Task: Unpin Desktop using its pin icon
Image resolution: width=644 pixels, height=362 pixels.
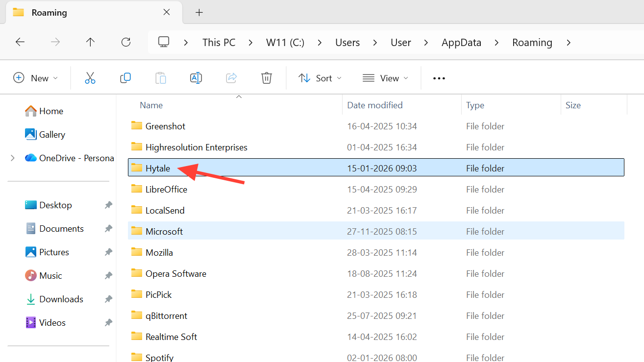Action: pos(108,205)
